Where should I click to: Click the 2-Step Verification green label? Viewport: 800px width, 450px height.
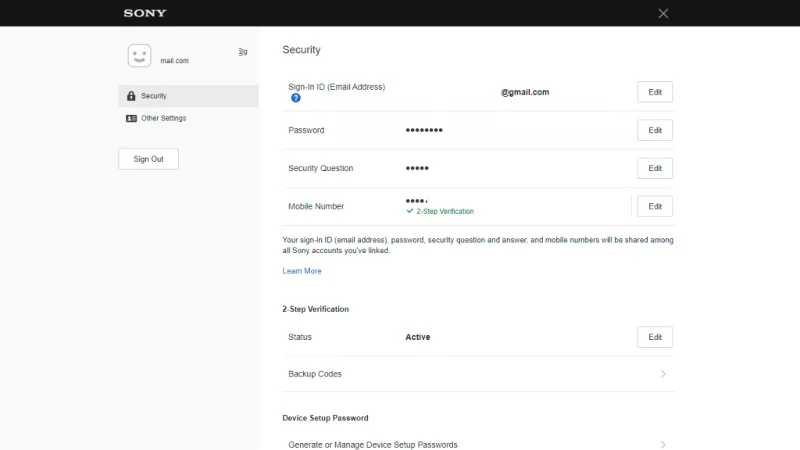click(445, 211)
